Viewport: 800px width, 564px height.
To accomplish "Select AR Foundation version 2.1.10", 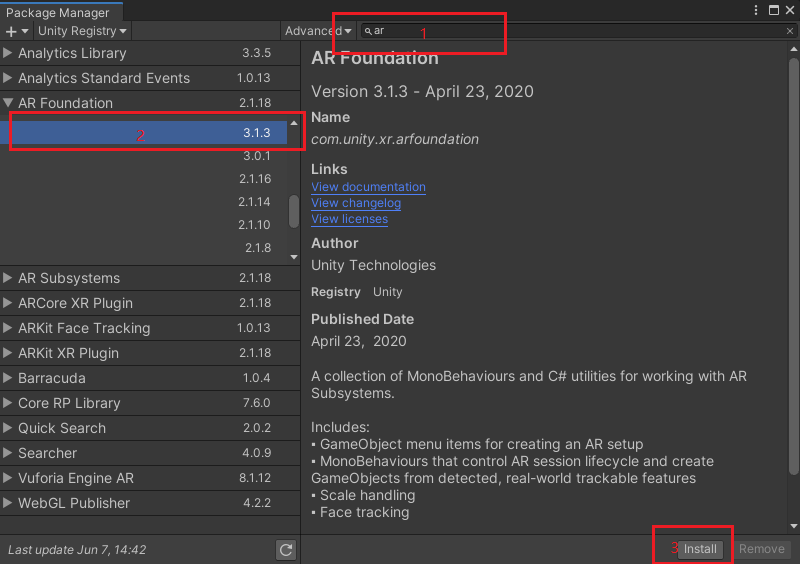I will 144,225.
